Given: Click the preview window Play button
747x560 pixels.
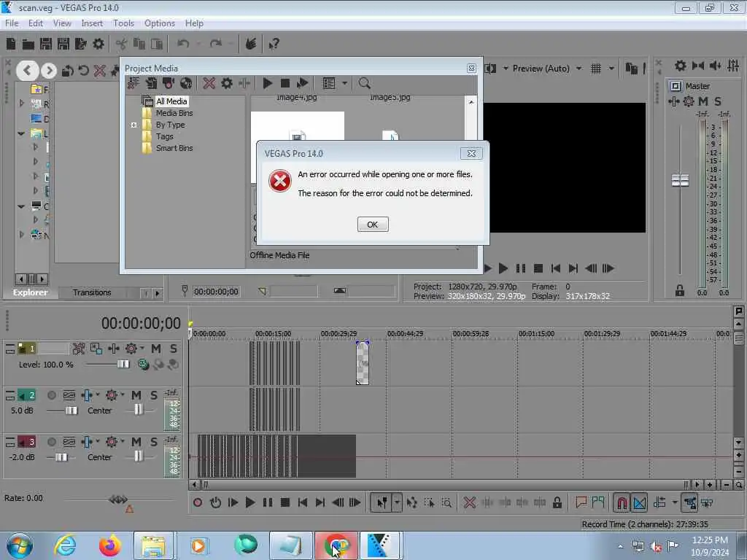Looking at the screenshot, I should (x=503, y=268).
